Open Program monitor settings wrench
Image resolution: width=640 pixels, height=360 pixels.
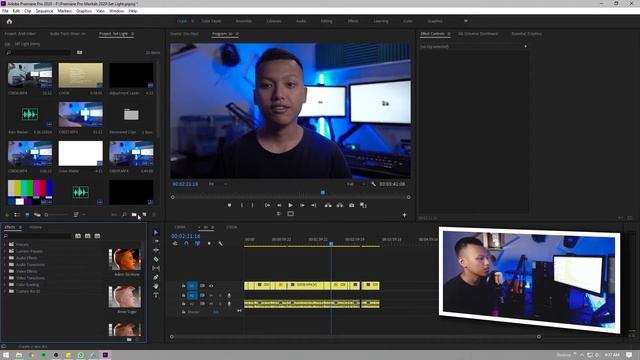tap(373, 184)
